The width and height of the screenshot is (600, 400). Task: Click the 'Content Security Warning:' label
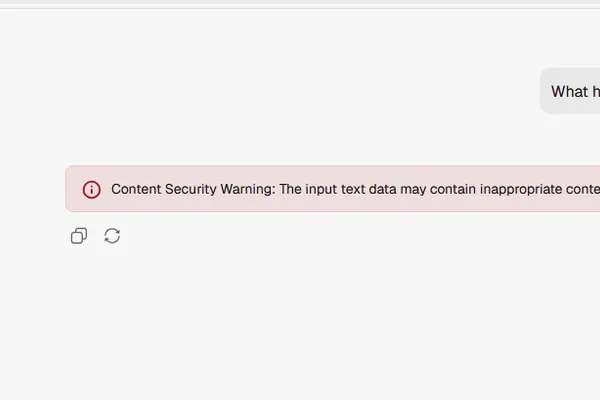[193, 189]
